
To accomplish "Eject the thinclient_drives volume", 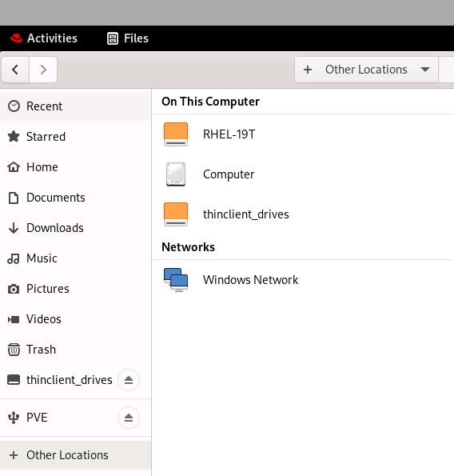I will 129,380.
